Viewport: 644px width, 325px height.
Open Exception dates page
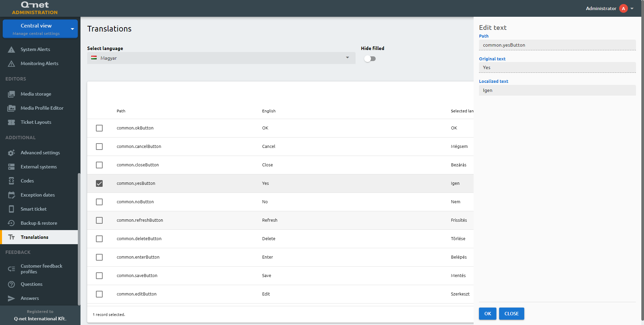(x=39, y=195)
